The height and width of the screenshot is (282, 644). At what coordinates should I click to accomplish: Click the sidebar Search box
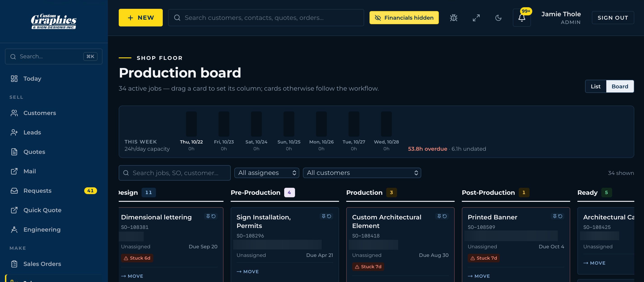53,56
